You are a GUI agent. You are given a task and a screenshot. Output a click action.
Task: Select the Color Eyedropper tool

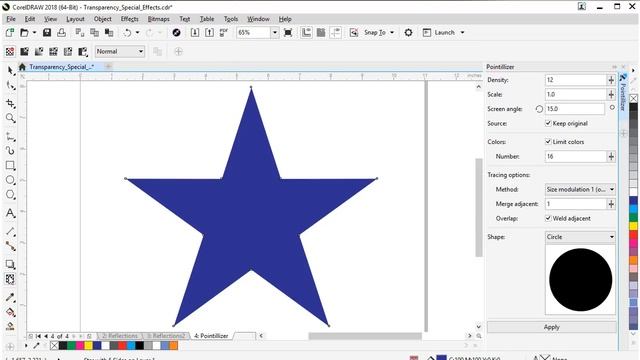tap(10, 297)
